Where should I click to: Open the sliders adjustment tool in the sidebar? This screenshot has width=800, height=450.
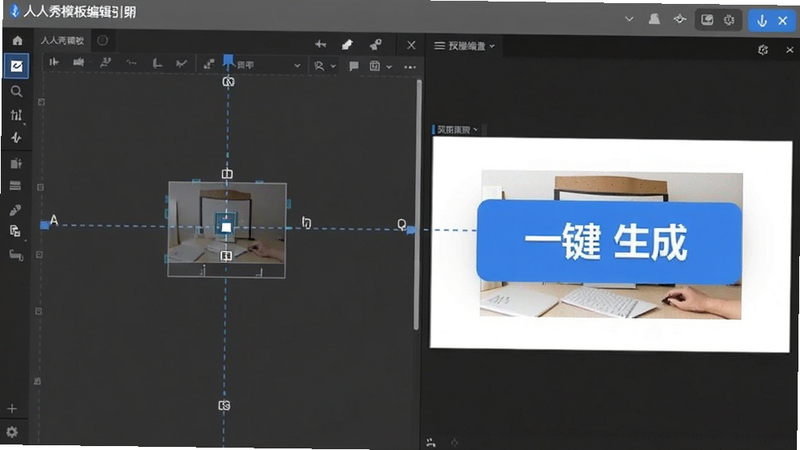coord(16,115)
